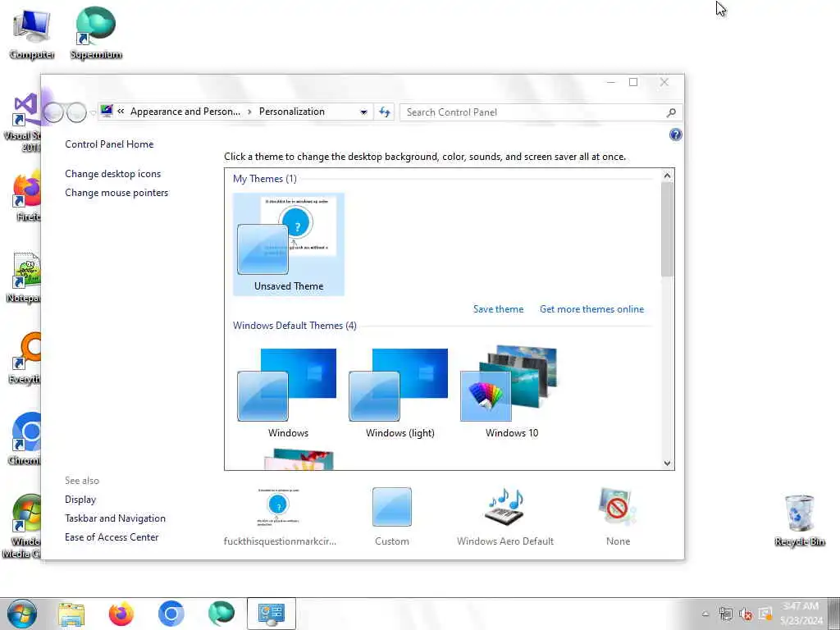Click the Control Panel address bar icon
Image resolution: width=840 pixels, height=630 pixels.
point(107,111)
